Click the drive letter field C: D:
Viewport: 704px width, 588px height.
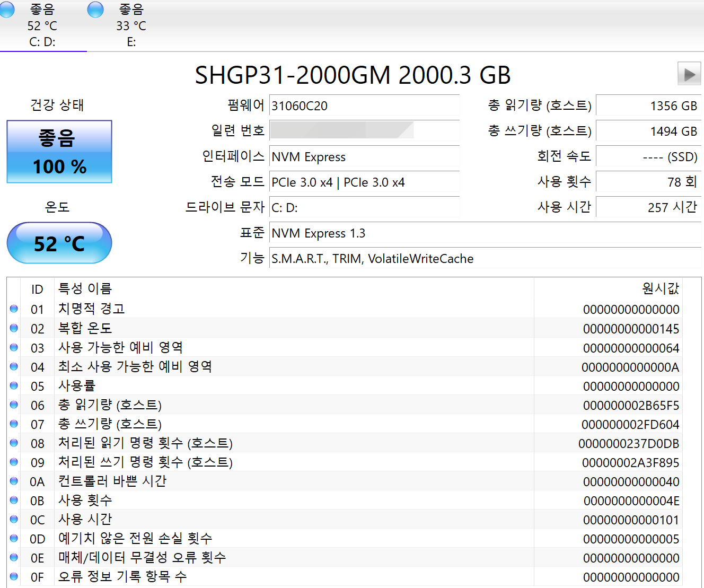pyautogui.click(x=364, y=207)
